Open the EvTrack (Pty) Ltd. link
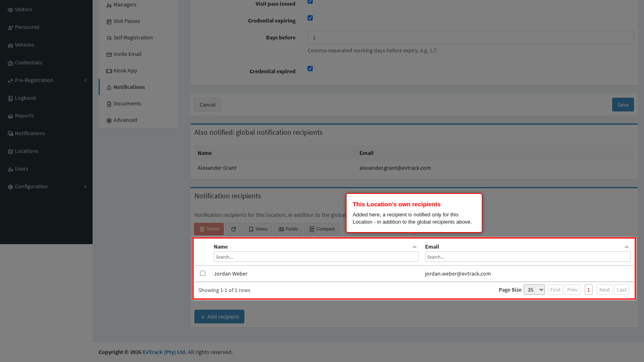The height and width of the screenshot is (362, 644). (164, 352)
